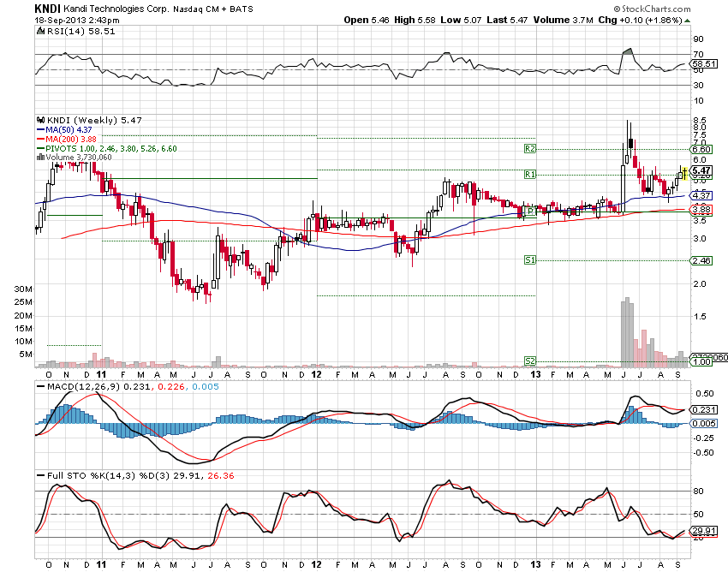Viewport: 728px width, 572px height.
Task: Click the 4.37 blue moving average price tag
Action: click(701, 195)
